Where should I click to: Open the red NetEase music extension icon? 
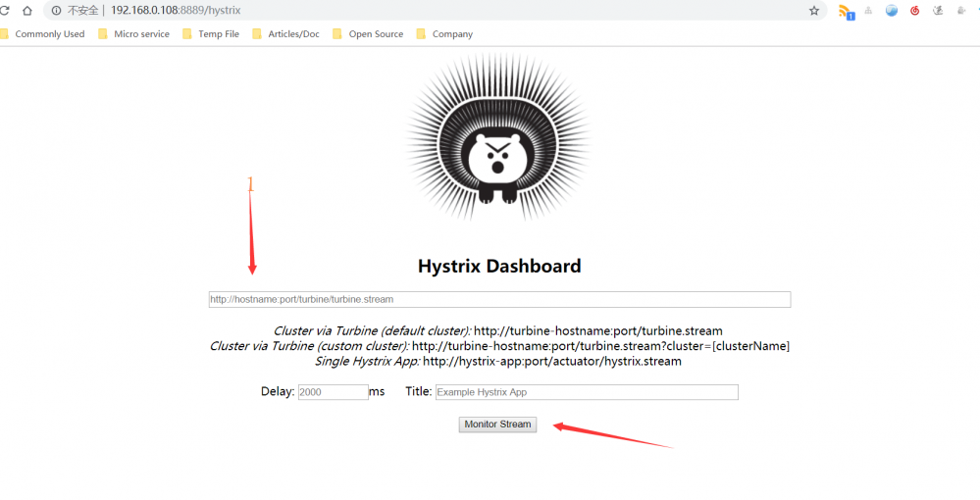coord(914,11)
